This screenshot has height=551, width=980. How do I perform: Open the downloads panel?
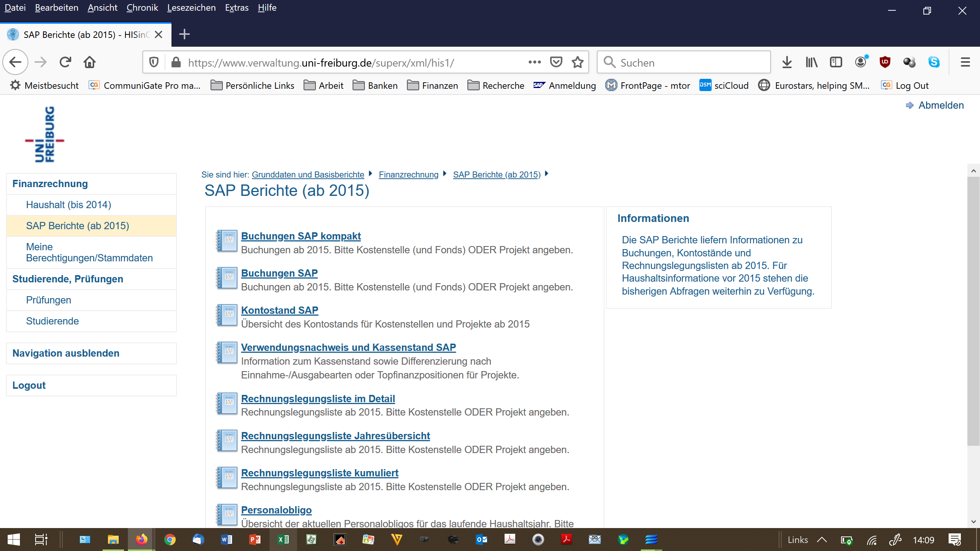[x=787, y=62]
